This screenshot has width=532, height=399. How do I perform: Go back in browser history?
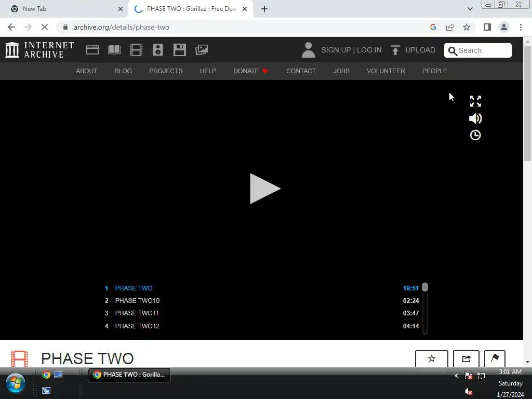[11, 27]
